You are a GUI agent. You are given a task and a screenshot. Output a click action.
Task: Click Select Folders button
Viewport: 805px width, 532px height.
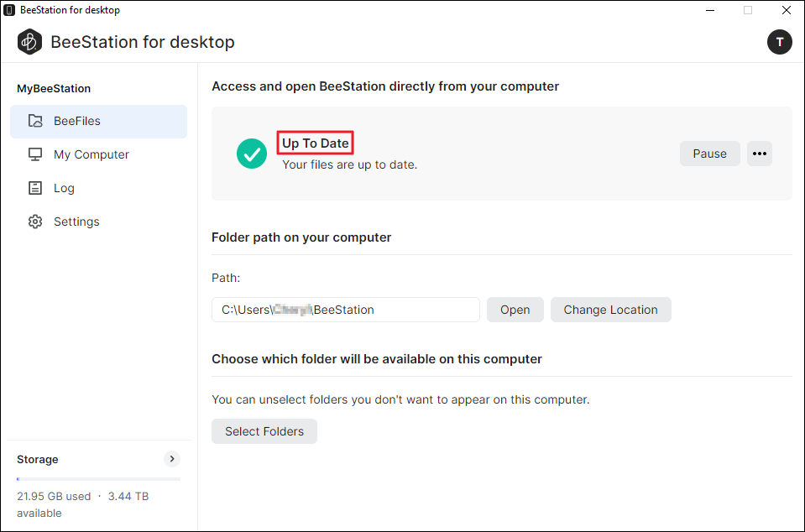click(x=264, y=431)
